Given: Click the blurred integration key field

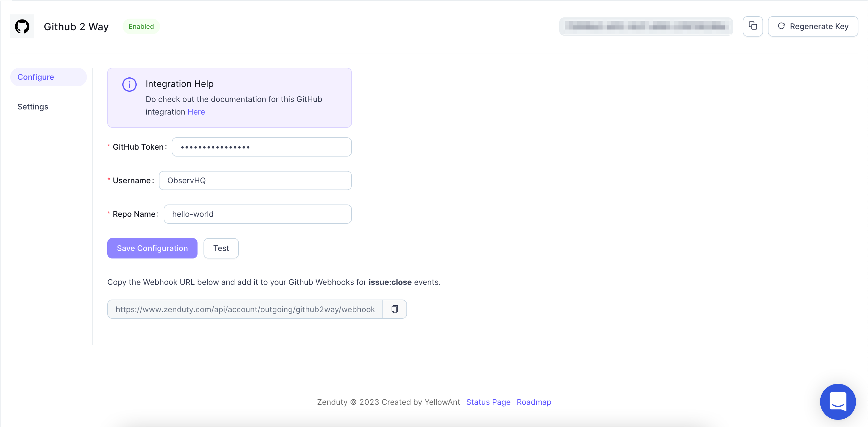Looking at the screenshot, I should (646, 26).
